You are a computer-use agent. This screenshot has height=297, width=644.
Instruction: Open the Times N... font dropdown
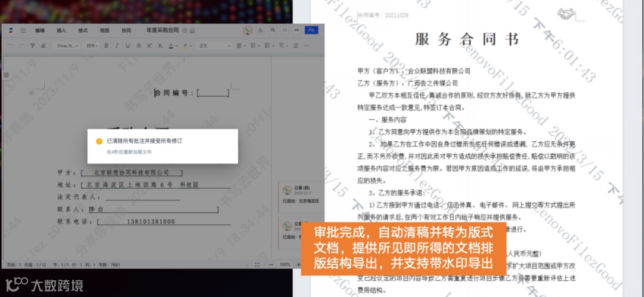67,45
